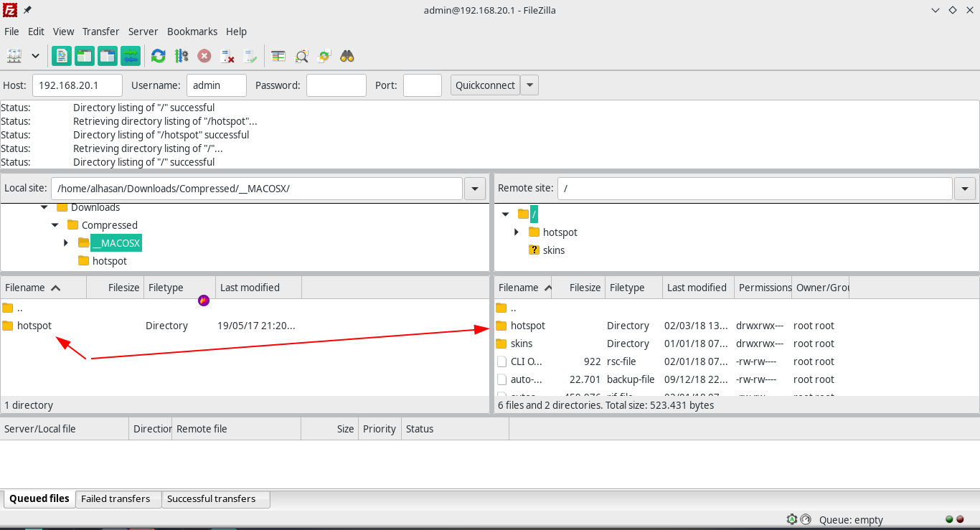Refresh the file and folder lists
Image resolution: width=980 pixels, height=530 pixels.
[x=158, y=55]
